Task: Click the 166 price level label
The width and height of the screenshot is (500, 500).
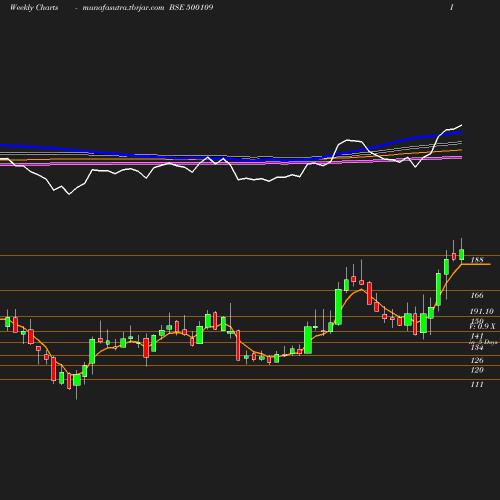Action: coord(477,295)
